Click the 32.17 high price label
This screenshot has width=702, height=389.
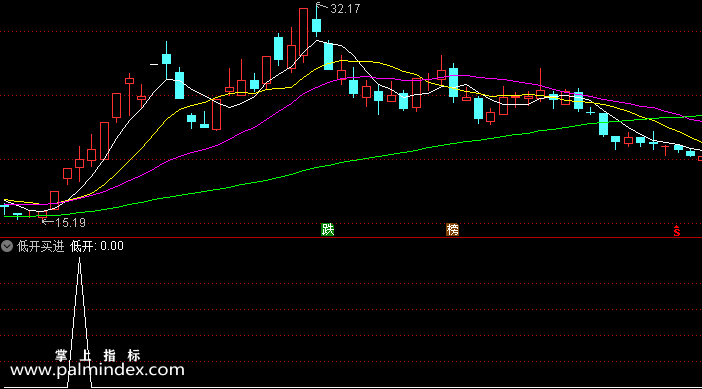(x=345, y=9)
